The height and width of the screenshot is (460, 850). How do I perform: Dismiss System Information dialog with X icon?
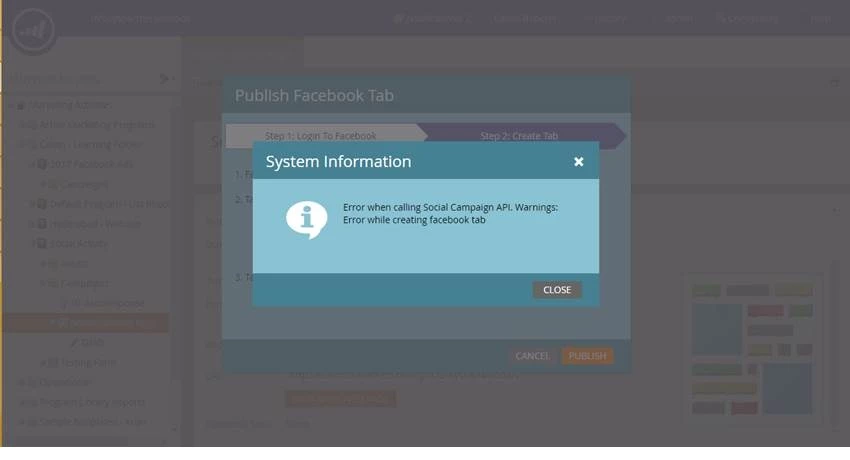(578, 161)
